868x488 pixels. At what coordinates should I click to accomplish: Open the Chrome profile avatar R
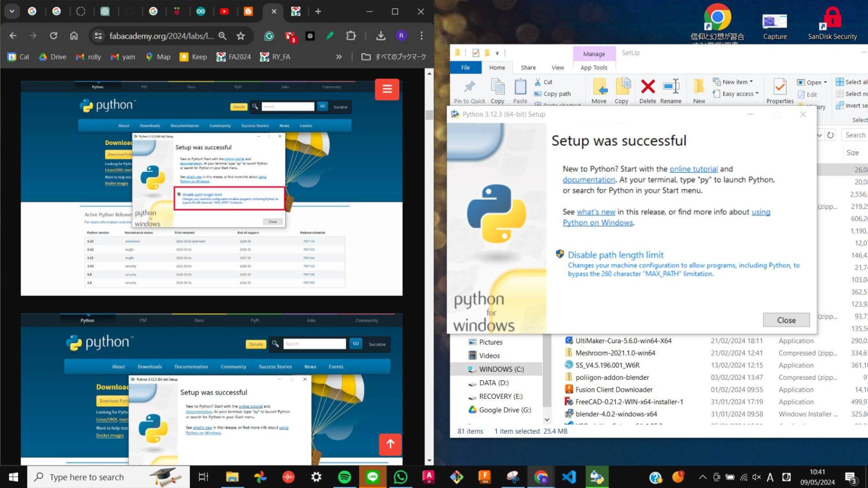[401, 36]
